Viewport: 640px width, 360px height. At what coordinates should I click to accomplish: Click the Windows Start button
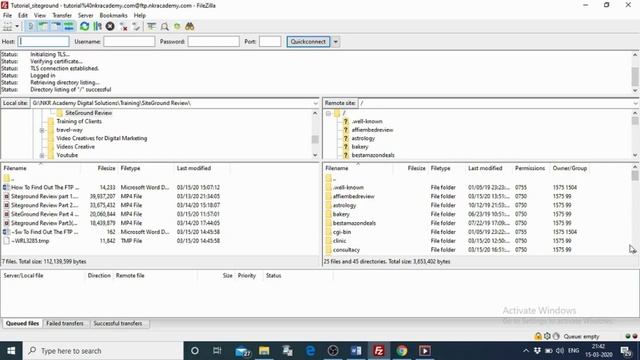(11, 351)
